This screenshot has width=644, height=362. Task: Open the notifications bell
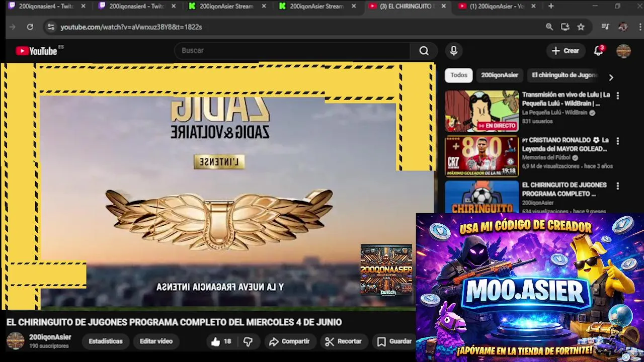click(599, 51)
